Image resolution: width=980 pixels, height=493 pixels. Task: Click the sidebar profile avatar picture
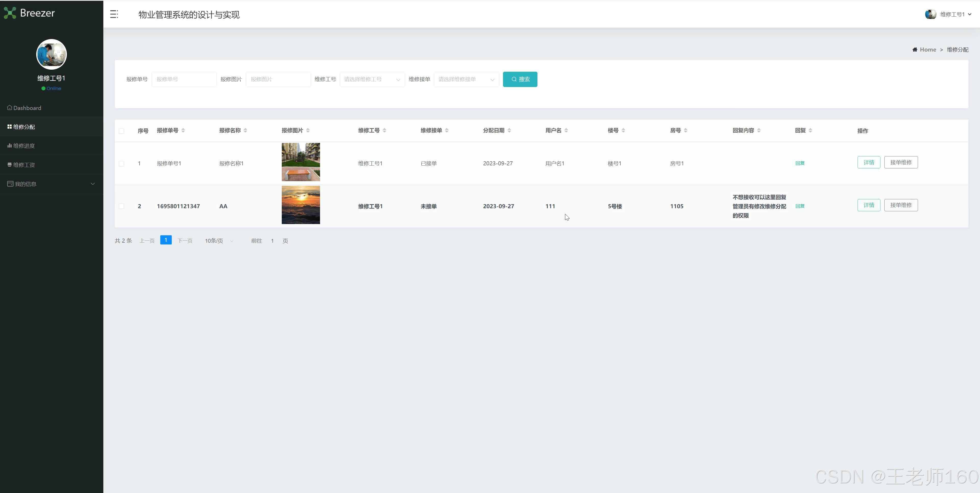pyautogui.click(x=51, y=54)
